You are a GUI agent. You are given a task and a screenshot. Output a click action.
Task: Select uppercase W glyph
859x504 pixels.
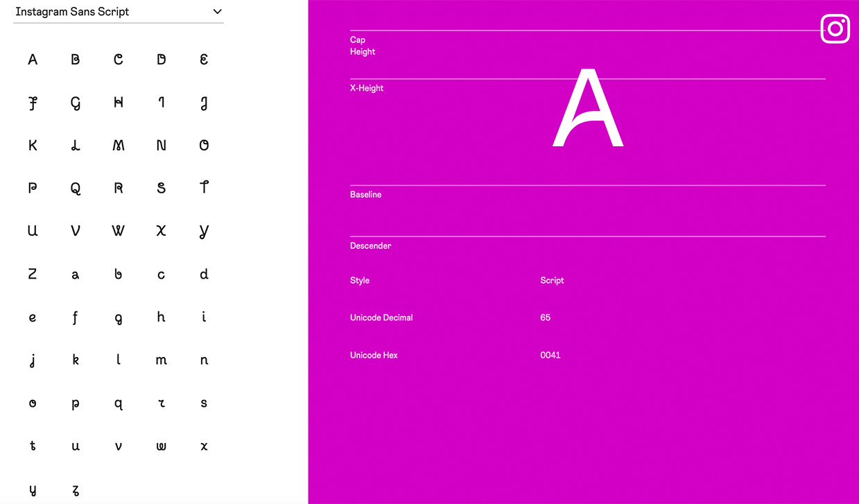[x=119, y=231]
